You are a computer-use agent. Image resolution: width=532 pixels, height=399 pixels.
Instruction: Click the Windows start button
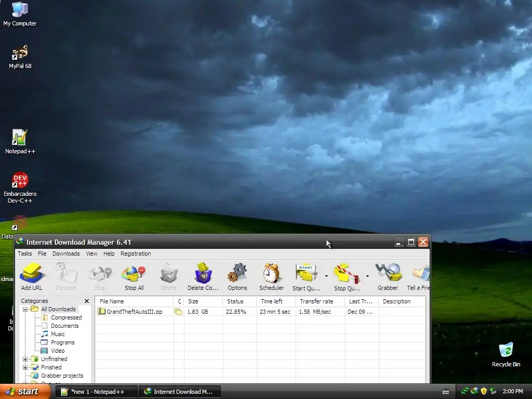pos(24,392)
